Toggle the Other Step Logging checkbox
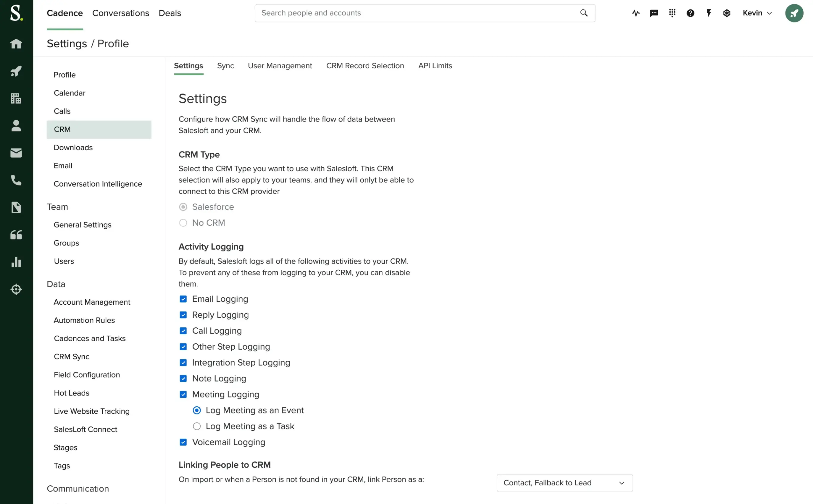 pyautogui.click(x=183, y=347)
